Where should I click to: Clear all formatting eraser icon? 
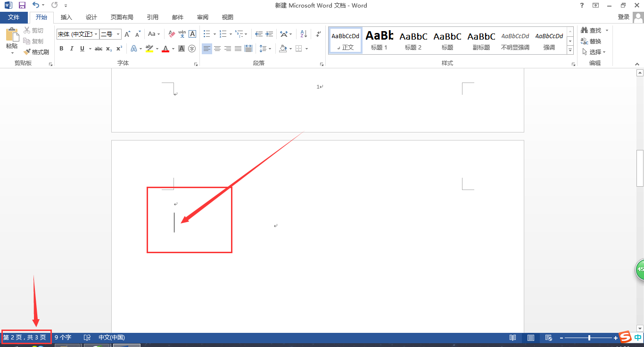click(x=172, y=34)
